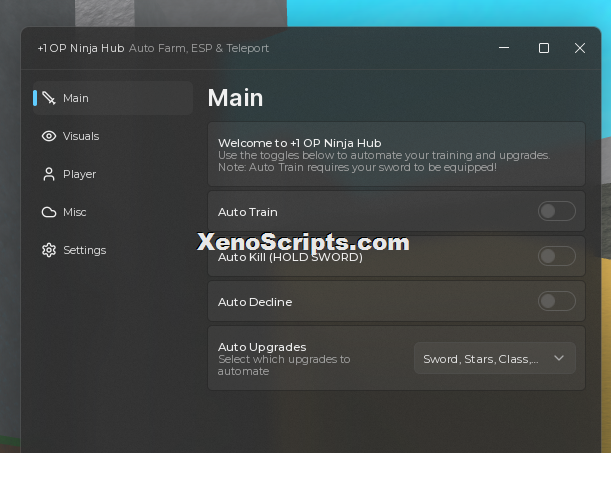Click 'Note: Auto Train requires your sword' line
This screenshot has height=483, width=611.
click(x=357, y=167)
